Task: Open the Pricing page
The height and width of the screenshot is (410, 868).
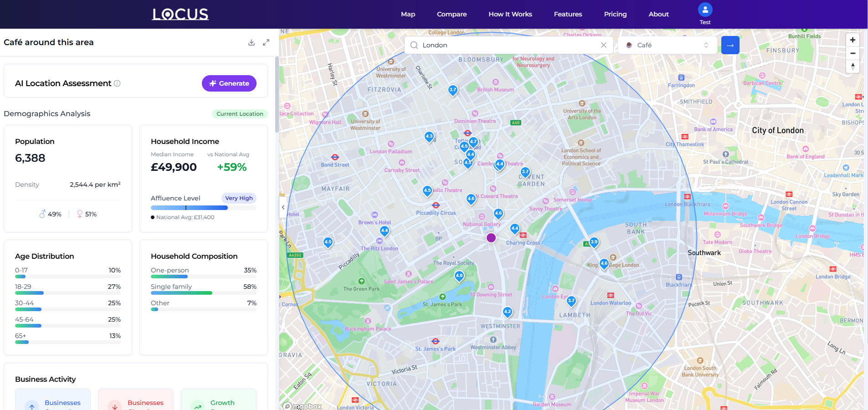Action: click(615, 14)
